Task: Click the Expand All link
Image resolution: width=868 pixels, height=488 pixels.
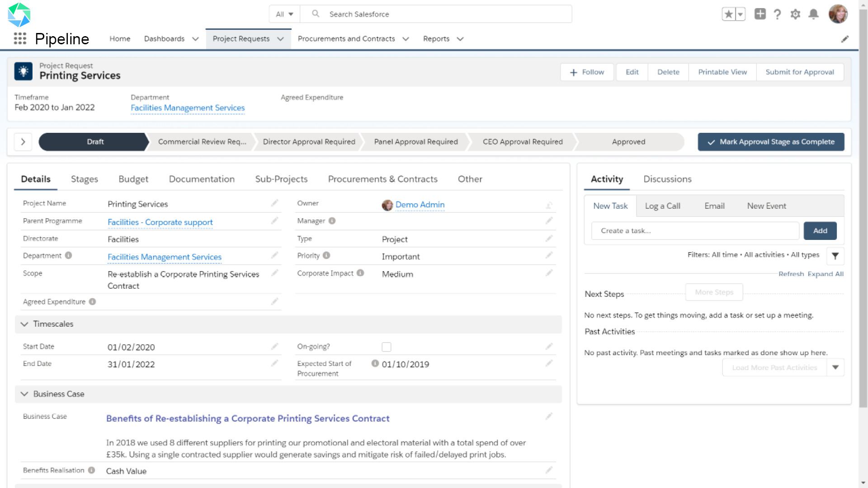Action: coord(826,274)
